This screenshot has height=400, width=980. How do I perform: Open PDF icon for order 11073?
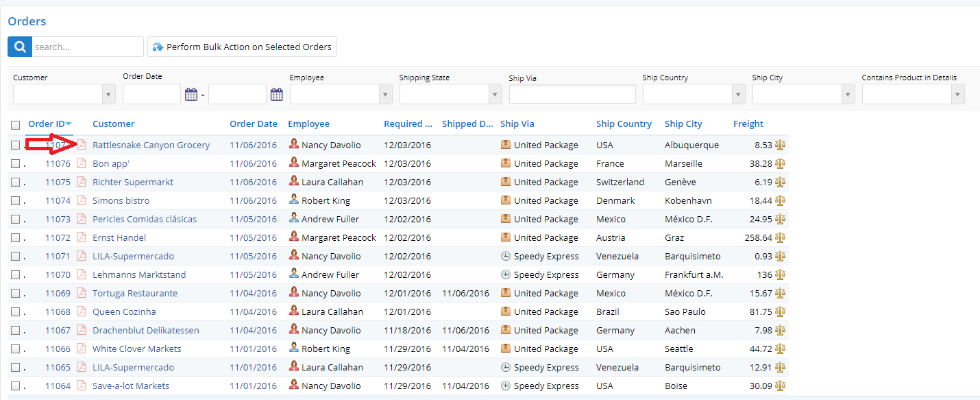pyautogui.click(x=82, y=219)
